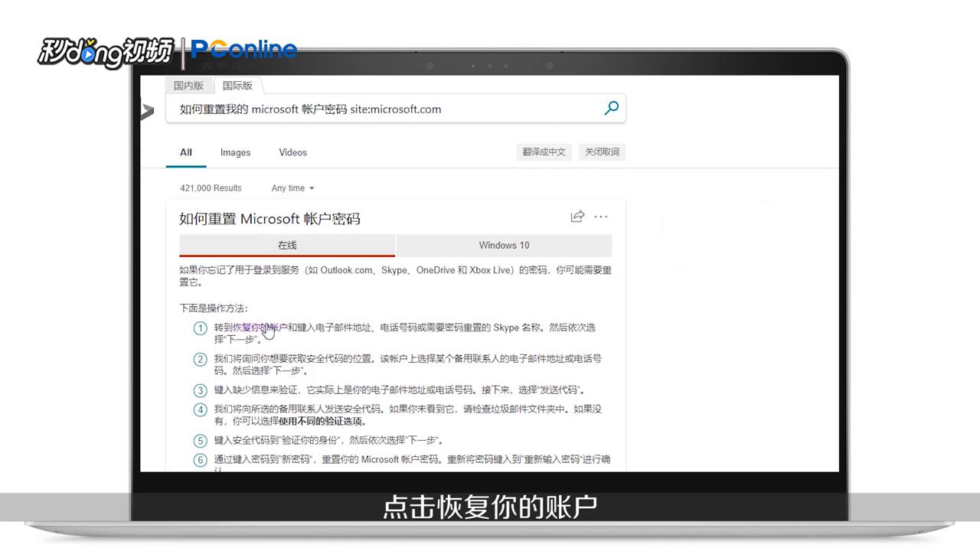The width and height of the screenshot is (980, 551).
Task: Switch to the 国内版 tab
Action: [x=188, y=86]
